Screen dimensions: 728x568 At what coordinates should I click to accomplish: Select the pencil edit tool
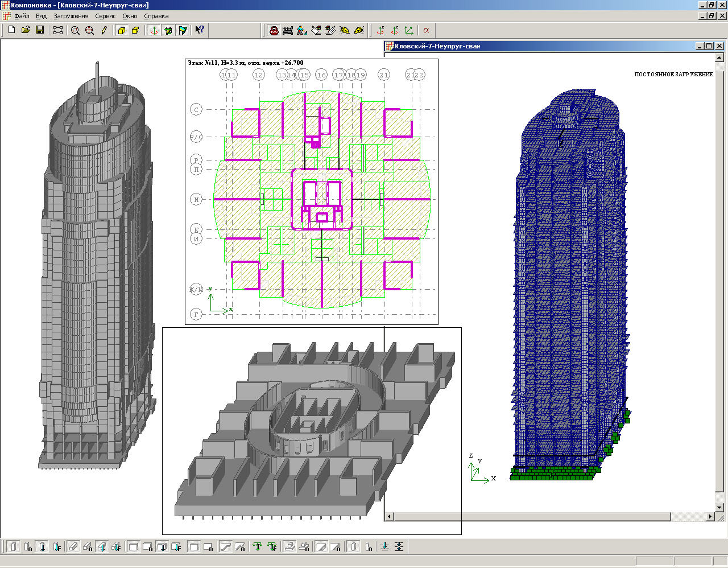(x=104, y=30)
